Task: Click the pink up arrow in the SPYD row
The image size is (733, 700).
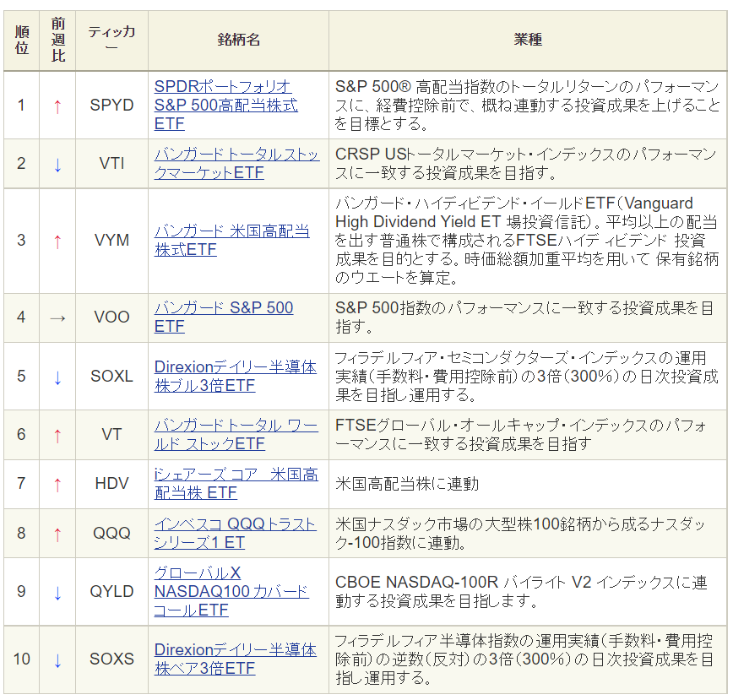Action: [57, 106]
